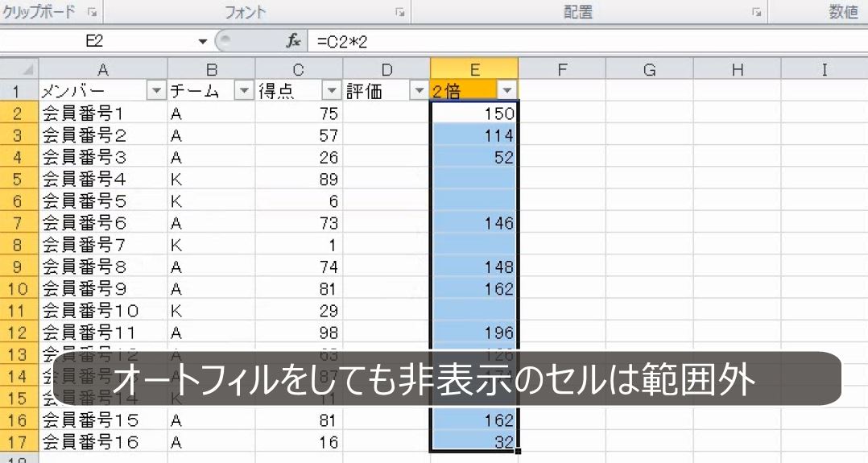Select cell 会員番号5
Image resolution: width=868 pixels, height=463 pixels.
pyautogui.click(x=103, y=200)
